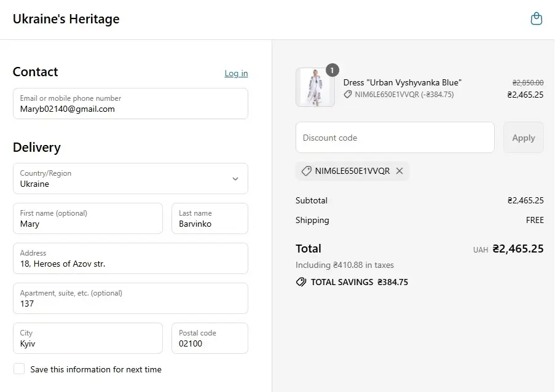Open the shopping bag cart icon
The image size is (555, 392).
[536, 18]
